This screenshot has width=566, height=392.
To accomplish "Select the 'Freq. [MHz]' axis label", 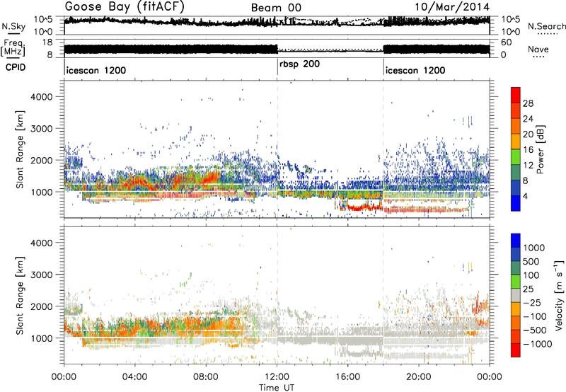I will [x=13, y=47].
